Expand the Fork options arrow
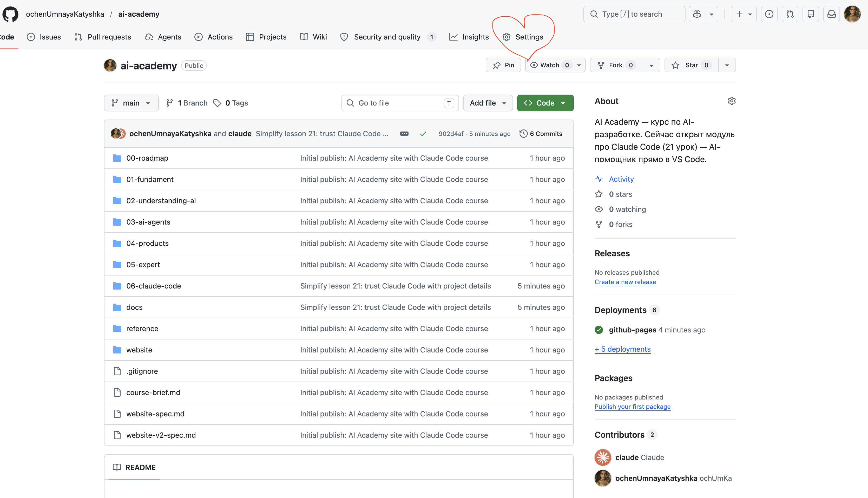The height and width of the screenshot is (498, 868). click(651, 65)
